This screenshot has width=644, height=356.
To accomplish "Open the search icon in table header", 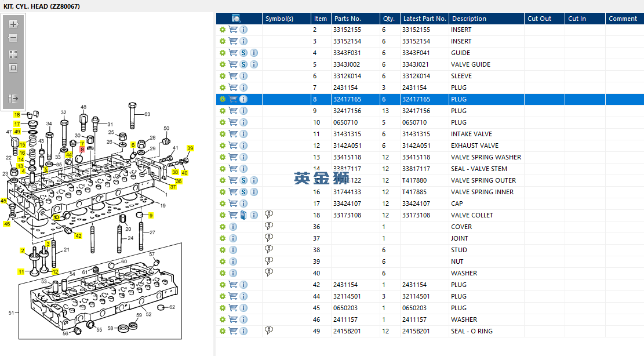I will click(x=237, y=19).
